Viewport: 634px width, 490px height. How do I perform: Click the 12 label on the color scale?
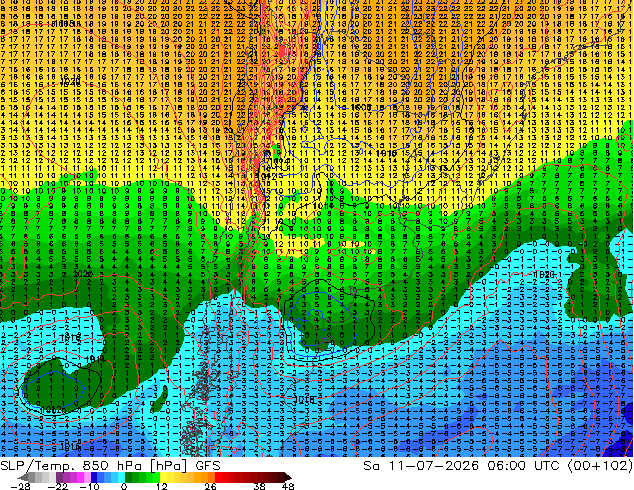coord(162,486)
